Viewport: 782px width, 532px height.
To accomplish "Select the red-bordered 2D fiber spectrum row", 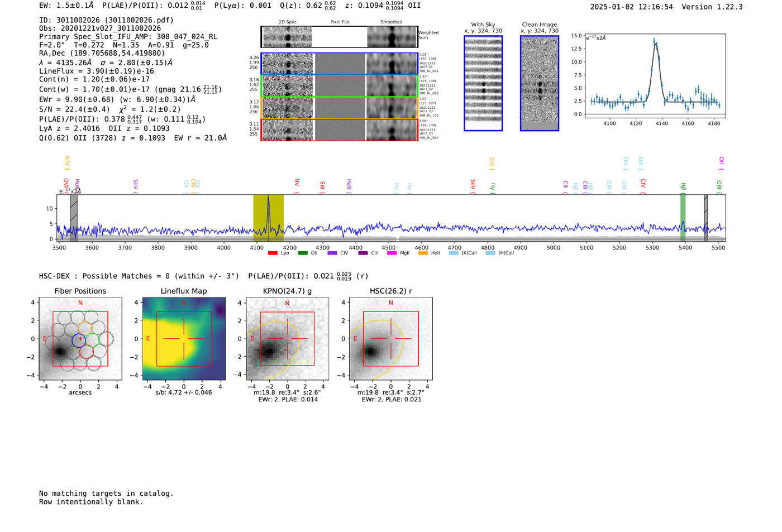I will [340, 130].
